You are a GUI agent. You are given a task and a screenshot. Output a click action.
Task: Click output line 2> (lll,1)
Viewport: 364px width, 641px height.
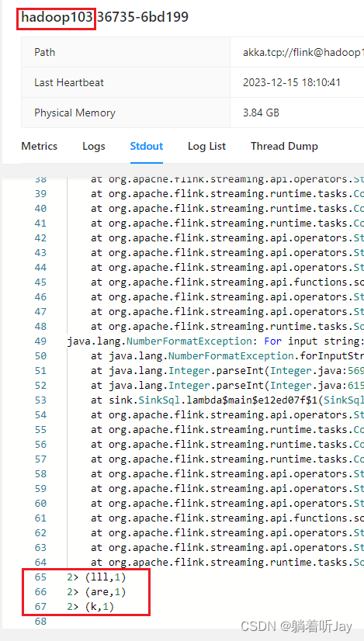tap(96, 577)
